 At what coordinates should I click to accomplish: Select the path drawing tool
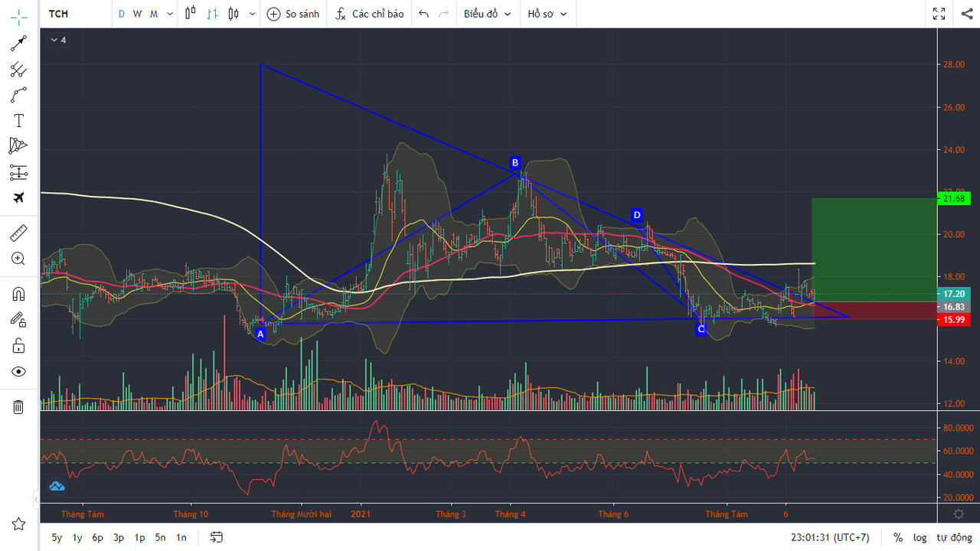point(18,95)
